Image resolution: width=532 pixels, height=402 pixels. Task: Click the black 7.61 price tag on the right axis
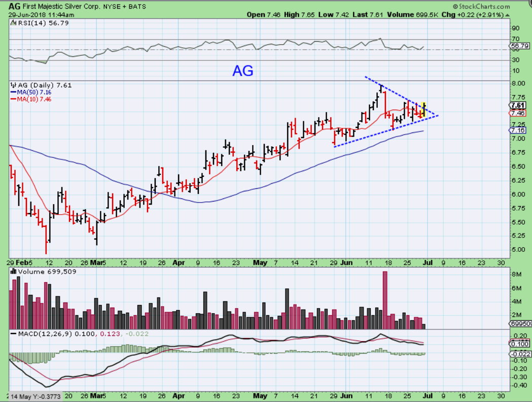click(518, 106)
